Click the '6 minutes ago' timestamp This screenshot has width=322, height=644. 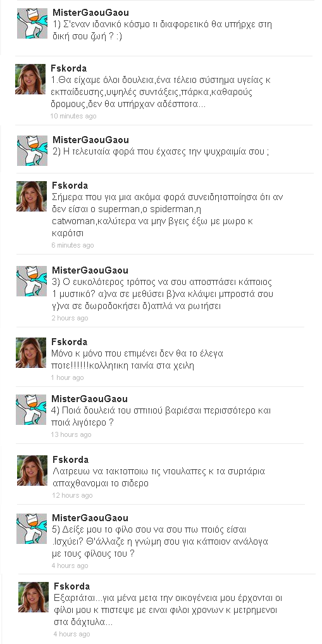click(73, 245)
